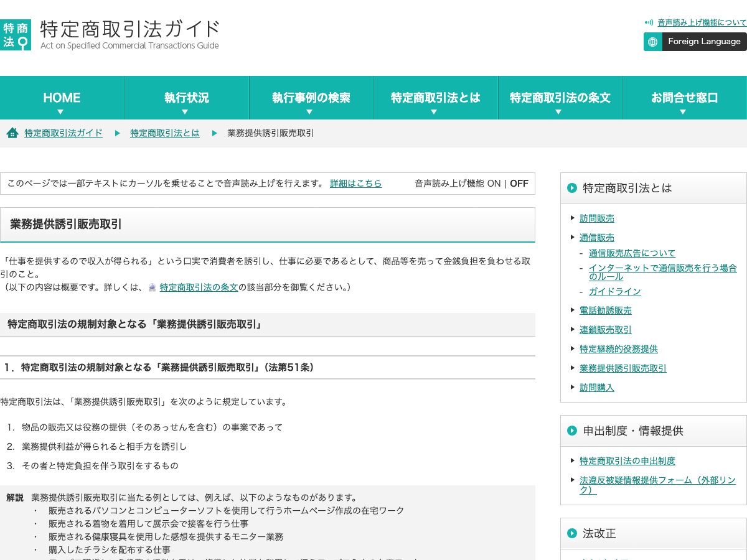
Task: Open 連鎖販売取引 in the sidebar
Action: 606,330
